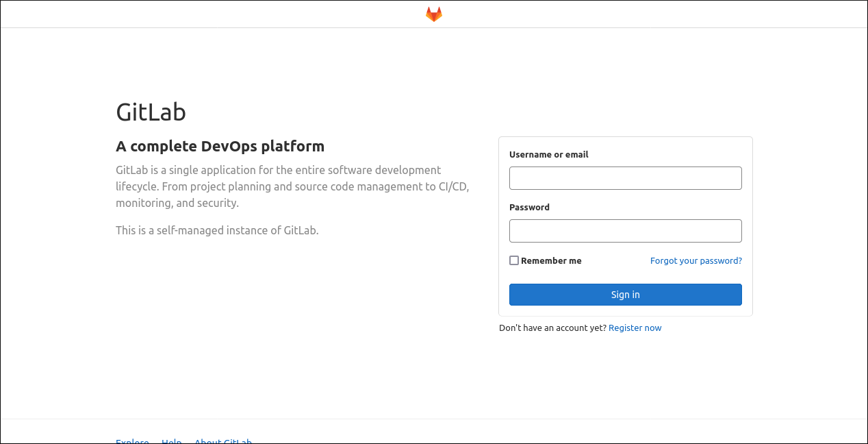Click the Password field label
The height and width of the screenshot is (444, 868).
click(529, 207)
